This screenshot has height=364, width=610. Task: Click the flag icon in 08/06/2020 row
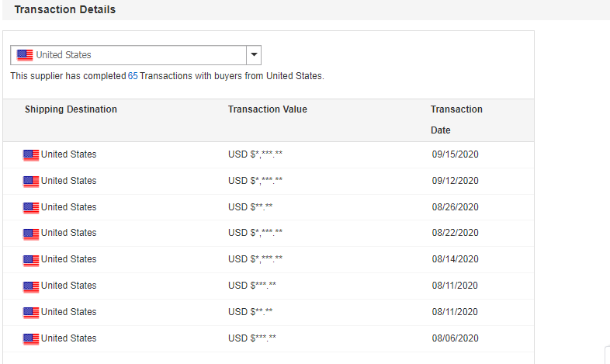click(31, 339)
